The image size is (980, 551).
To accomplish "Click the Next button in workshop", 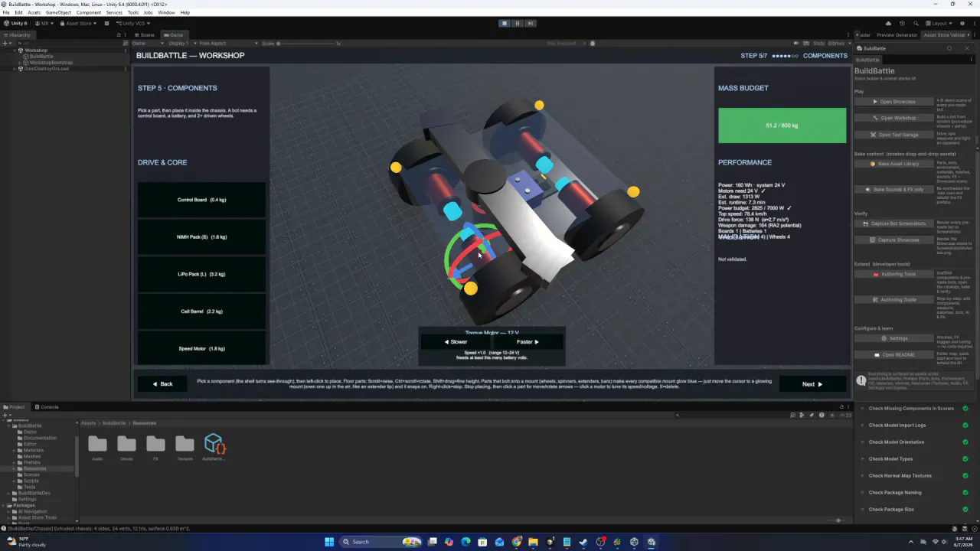I will coord(812,384).
